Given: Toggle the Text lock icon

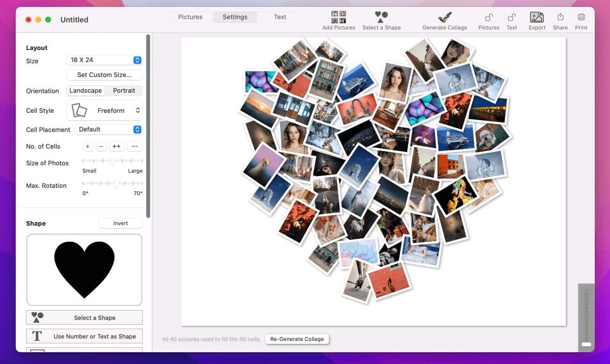Looking at the screenshot, I should point(511,18).
